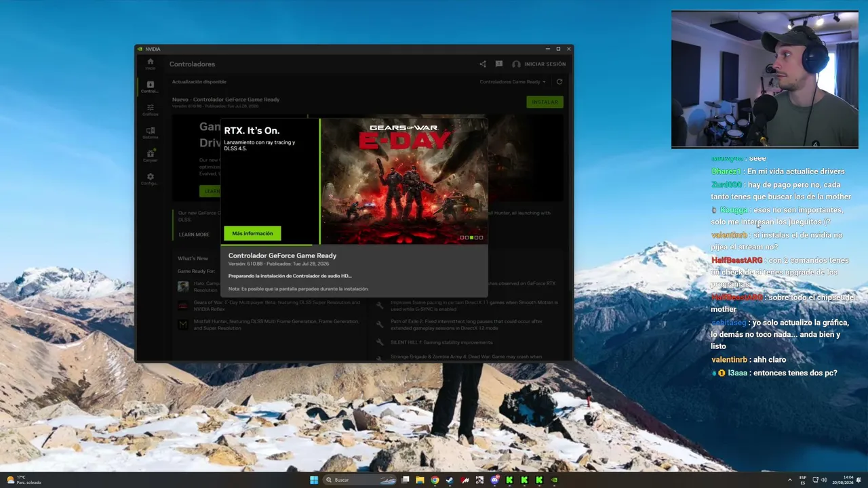Open Discord from the taskbar

point(494,480)
